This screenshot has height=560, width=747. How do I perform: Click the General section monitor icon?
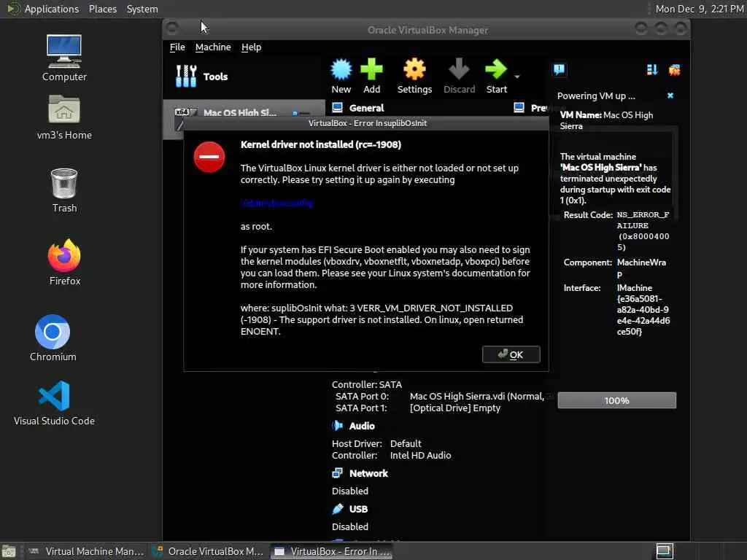[337, 107]
